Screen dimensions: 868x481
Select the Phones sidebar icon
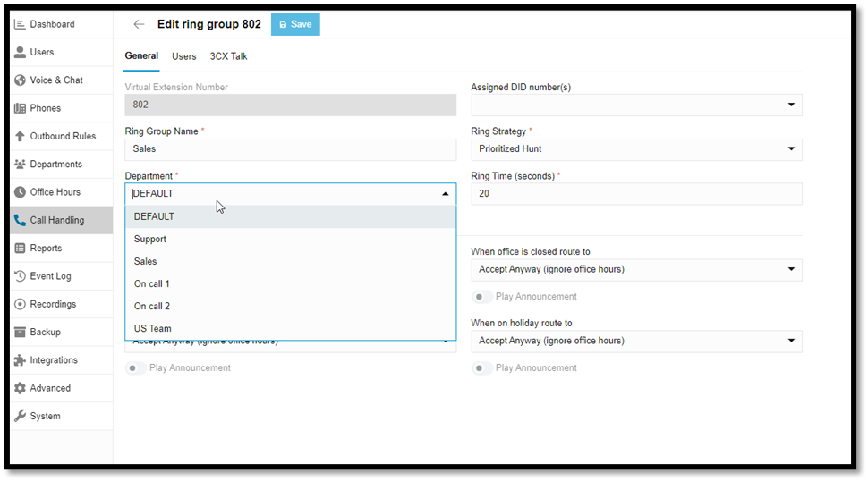(x=20, y=108)
